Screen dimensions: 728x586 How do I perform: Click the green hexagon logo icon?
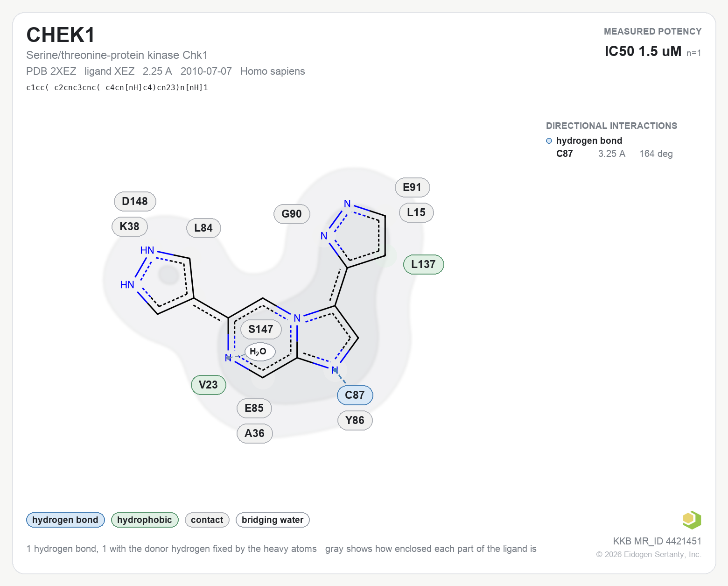692,520
